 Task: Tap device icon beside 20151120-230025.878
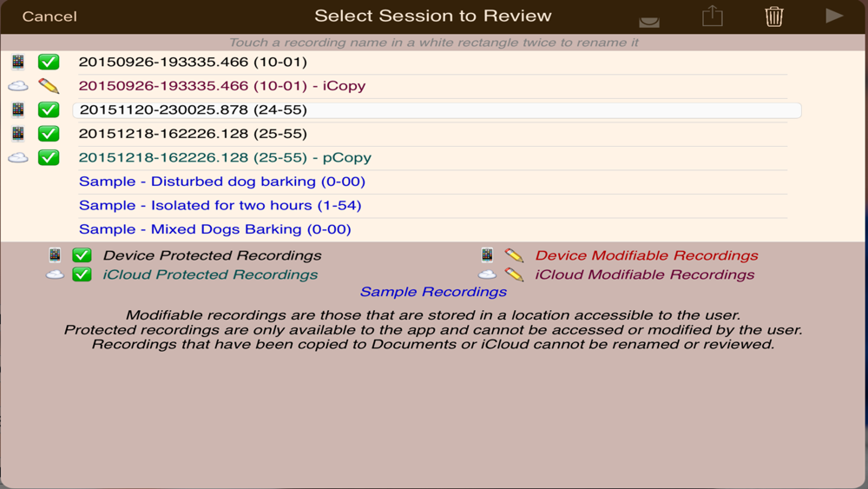click(x=18, y=109)
